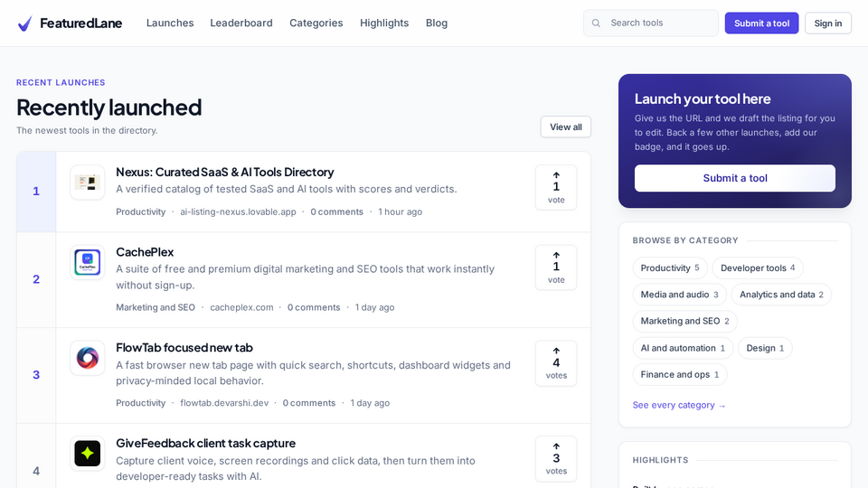The height and width of the screenshot is (488, 868).
Task: Click the FeaturedLane checkmark logo
Action: click(25, 23)
